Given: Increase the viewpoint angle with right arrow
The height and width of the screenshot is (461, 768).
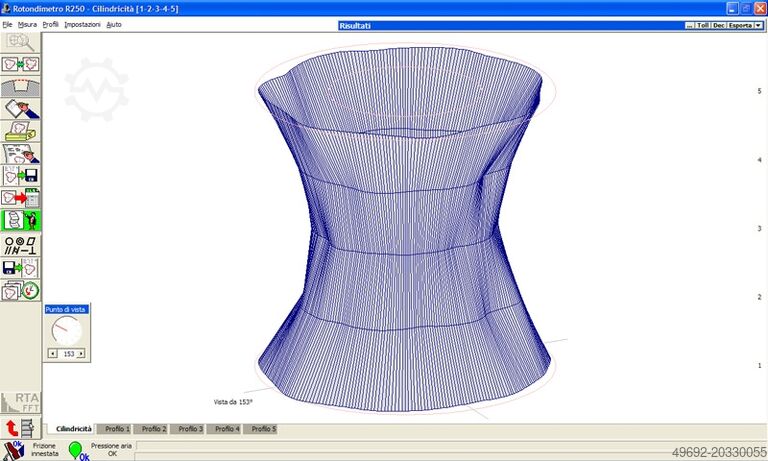Looking at the screenshot, I should [x=82, y=354].
